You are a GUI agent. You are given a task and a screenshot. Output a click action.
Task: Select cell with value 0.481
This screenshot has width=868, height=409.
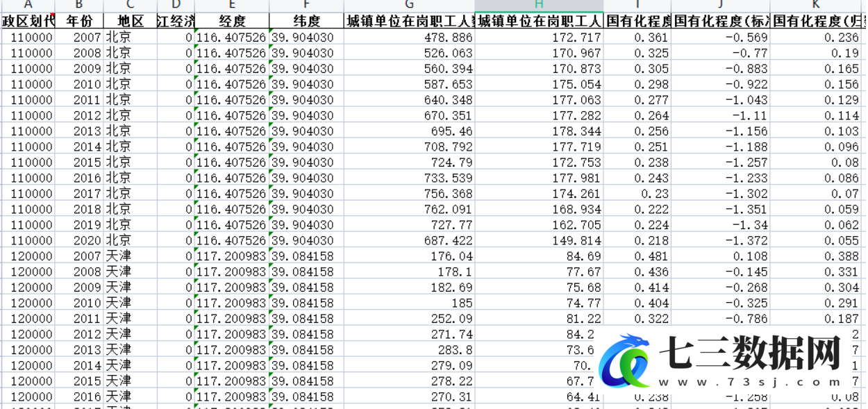click(637, 256)
